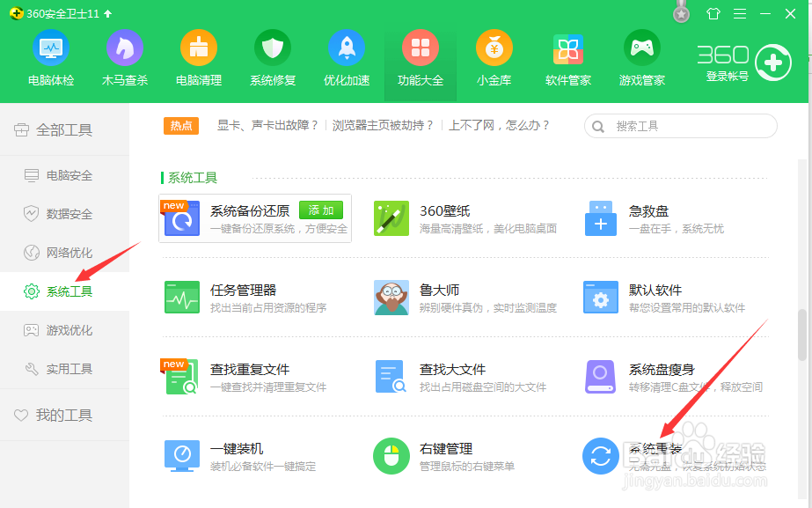Click the upgrade arrow next to 360安全卫士11
812x508 pixels.
coord(107,13)
